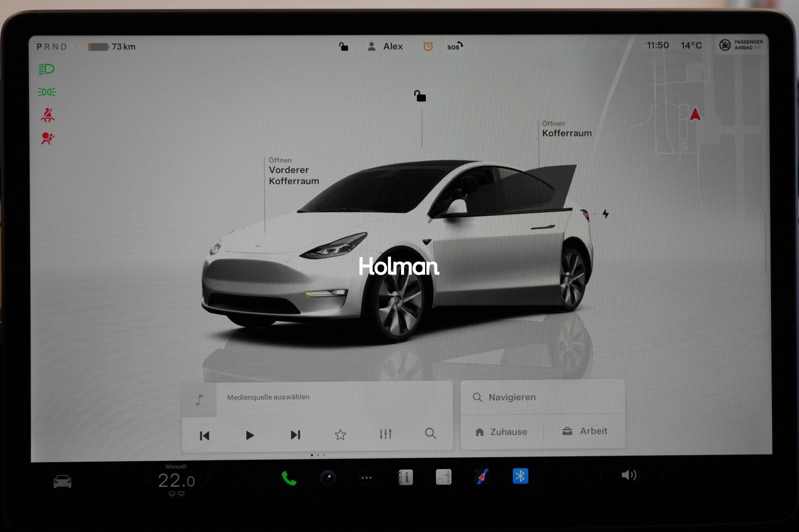Open the Vorderer Kofferraum
This screenshot has width=799, height=532.
pos(294,171)
